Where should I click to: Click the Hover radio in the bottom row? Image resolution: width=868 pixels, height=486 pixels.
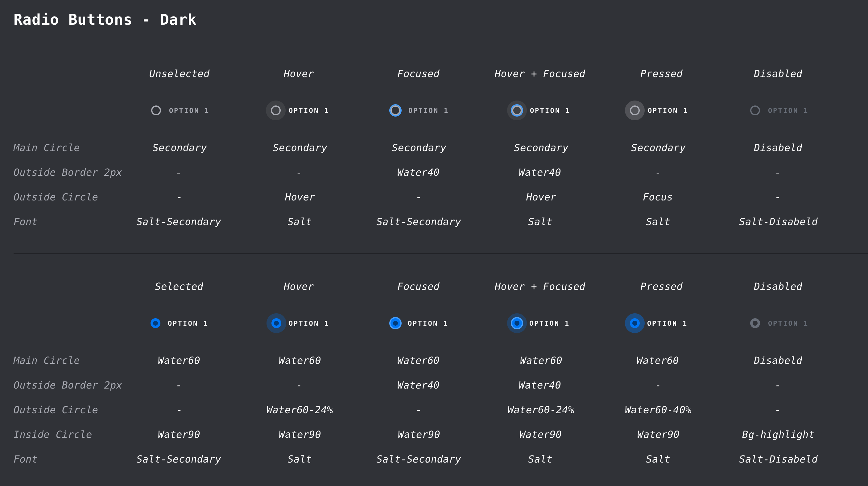tap(276, 323)
